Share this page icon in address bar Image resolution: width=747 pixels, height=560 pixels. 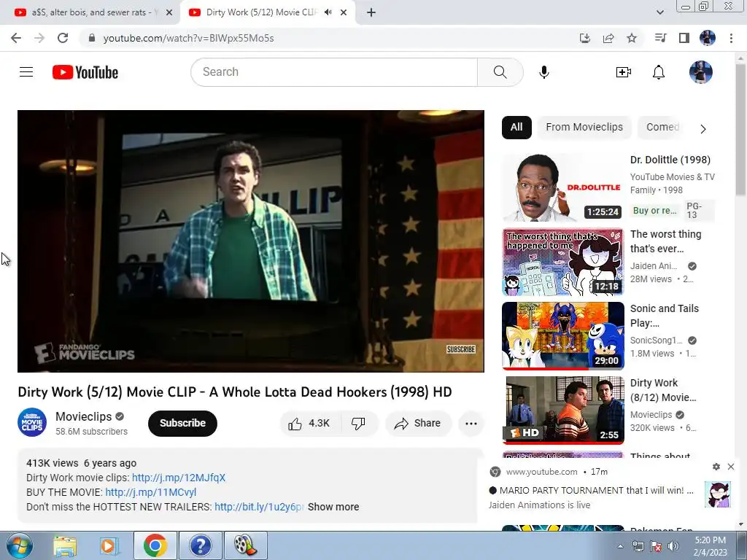click(x=608, y=38)
